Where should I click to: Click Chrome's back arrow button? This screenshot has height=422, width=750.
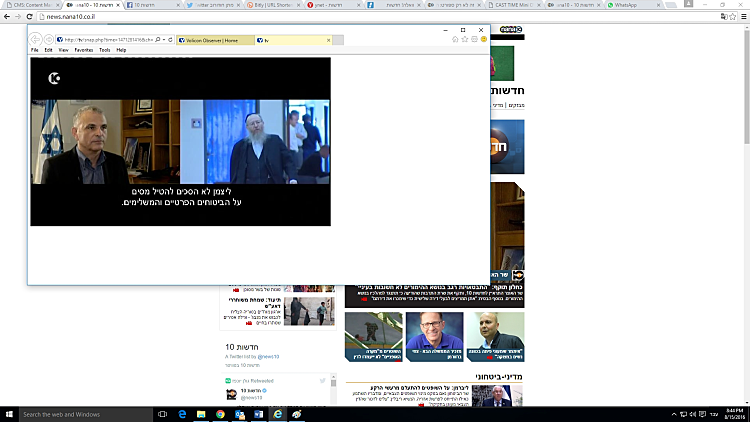click(x=7, y=16)
